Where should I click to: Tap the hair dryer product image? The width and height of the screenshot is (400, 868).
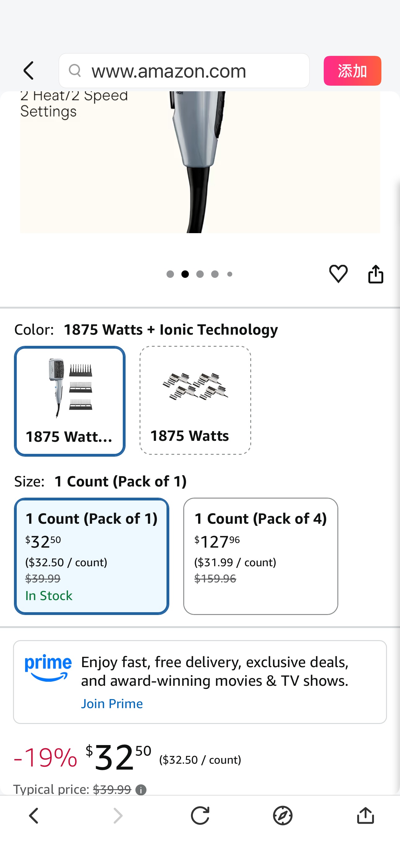[200, 162]
